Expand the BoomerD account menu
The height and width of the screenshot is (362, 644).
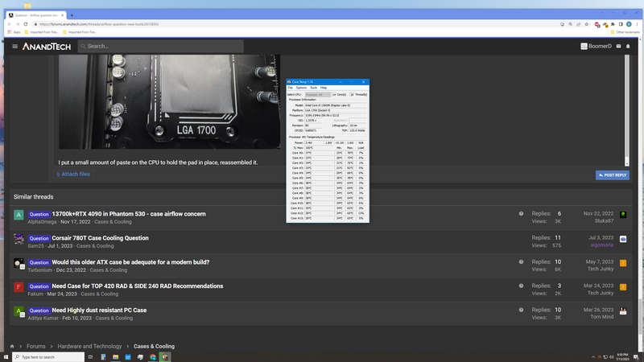click(x=596, y=47)
